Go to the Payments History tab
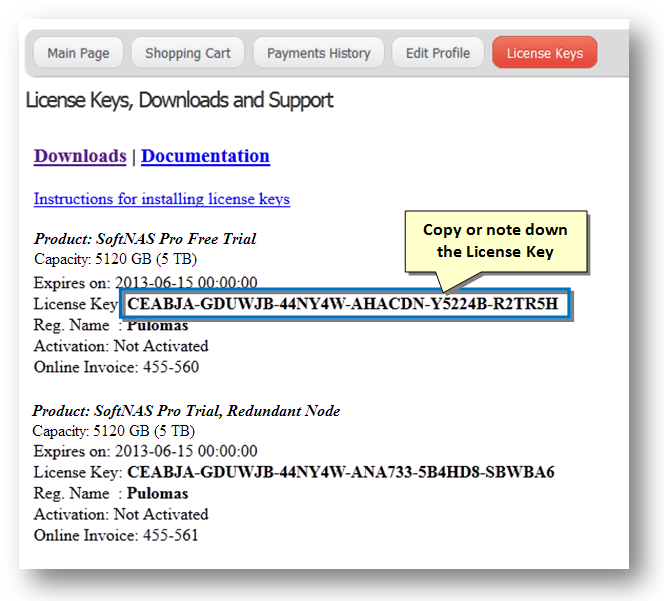Screen dimensions: 664x601 pyautogui.click(x=318, y=53)
